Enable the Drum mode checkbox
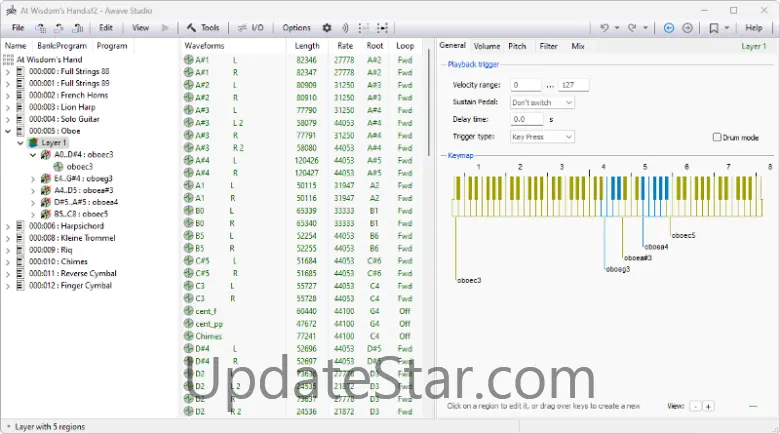 [x=717, y=137]
